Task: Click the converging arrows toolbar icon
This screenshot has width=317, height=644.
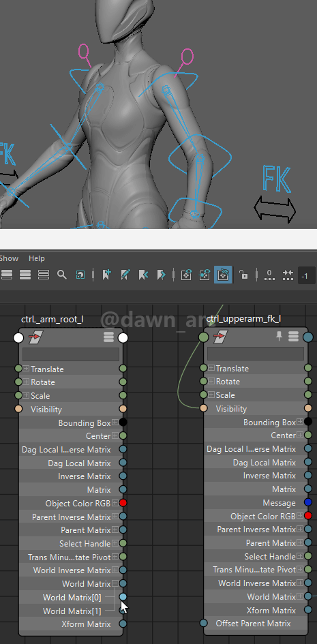Action: [x=288, y=275]
